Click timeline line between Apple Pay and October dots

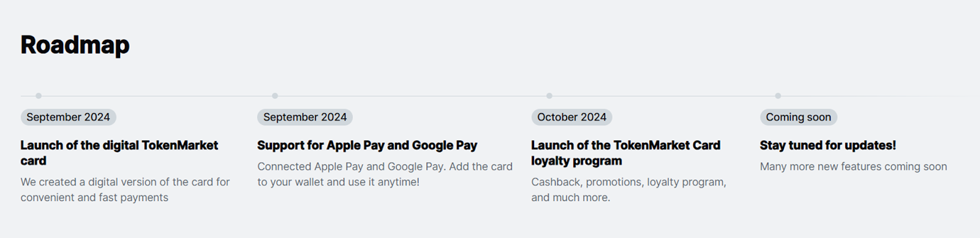point(412,96)
